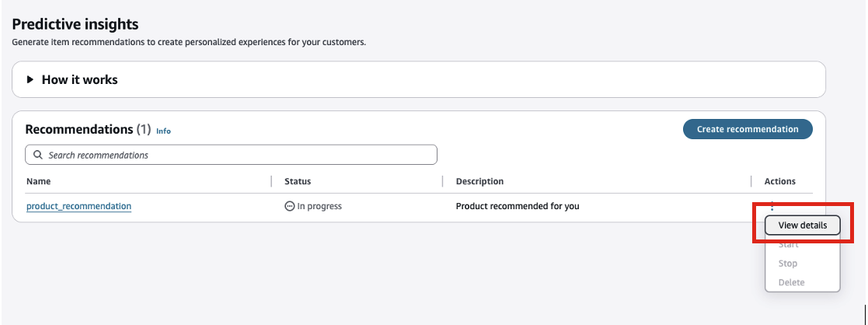
Task: Choose Start in the actions menu
Action: 788,245
